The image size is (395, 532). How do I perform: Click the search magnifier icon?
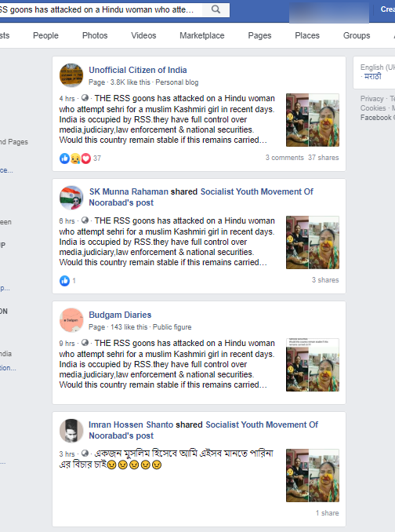216,9
